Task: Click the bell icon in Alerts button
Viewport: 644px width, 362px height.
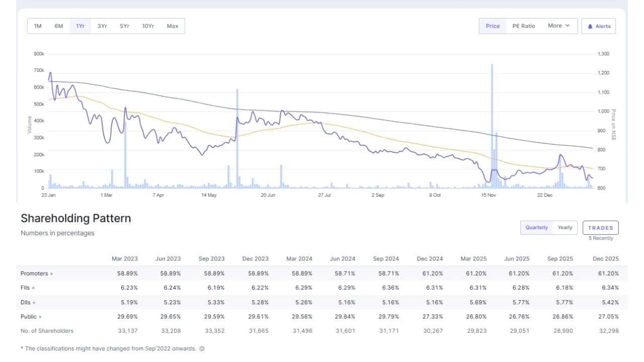Action: pos(591,26)
